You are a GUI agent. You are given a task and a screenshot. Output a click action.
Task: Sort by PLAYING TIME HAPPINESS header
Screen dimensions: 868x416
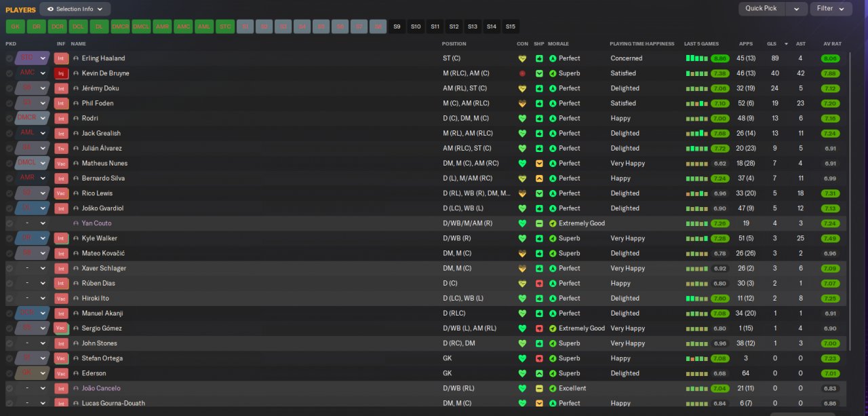(642, 43)
